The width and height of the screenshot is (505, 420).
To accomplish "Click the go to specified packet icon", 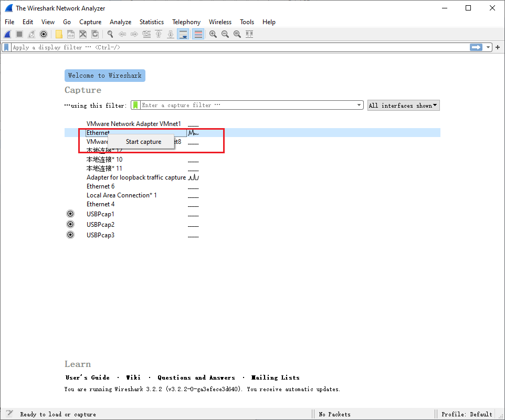I will [146, 34].
